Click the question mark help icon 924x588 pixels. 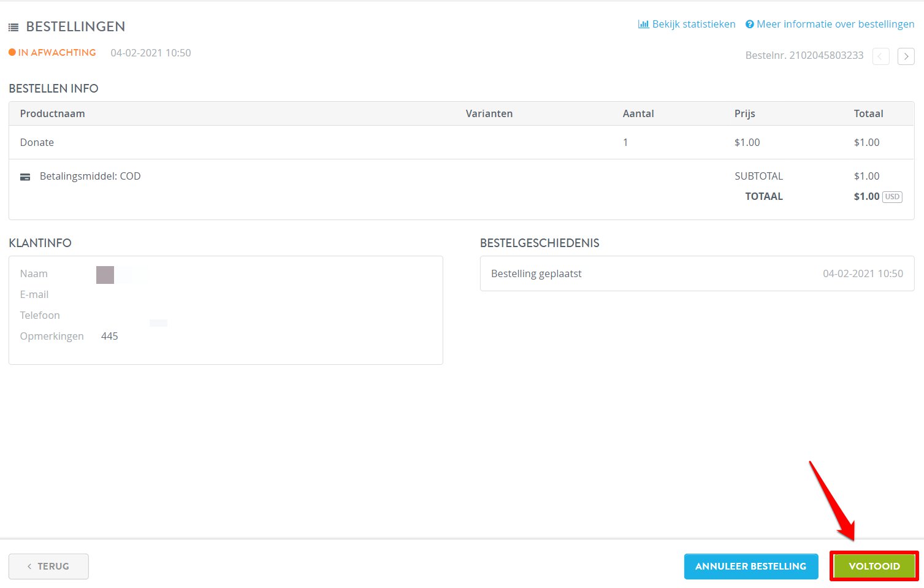[x=749, y=24]
